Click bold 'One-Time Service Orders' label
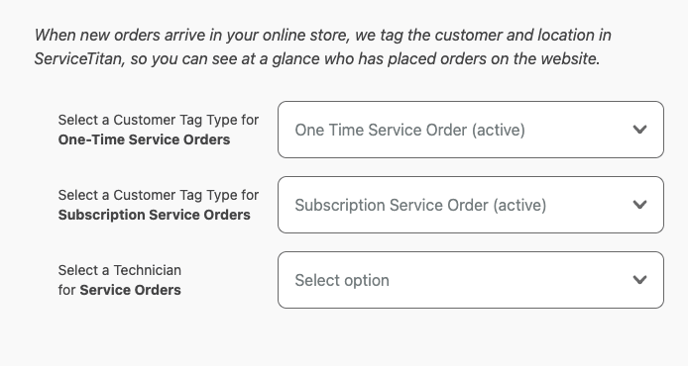 [x=144, y=140]
